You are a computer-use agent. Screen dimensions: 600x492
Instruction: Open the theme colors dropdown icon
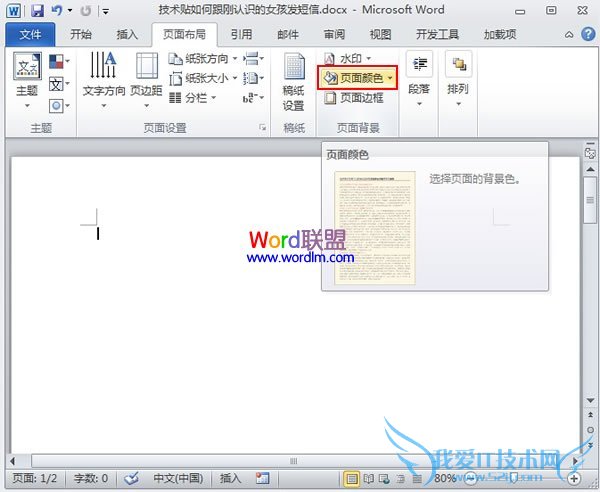pyautogui.click(x=59, y=61)
